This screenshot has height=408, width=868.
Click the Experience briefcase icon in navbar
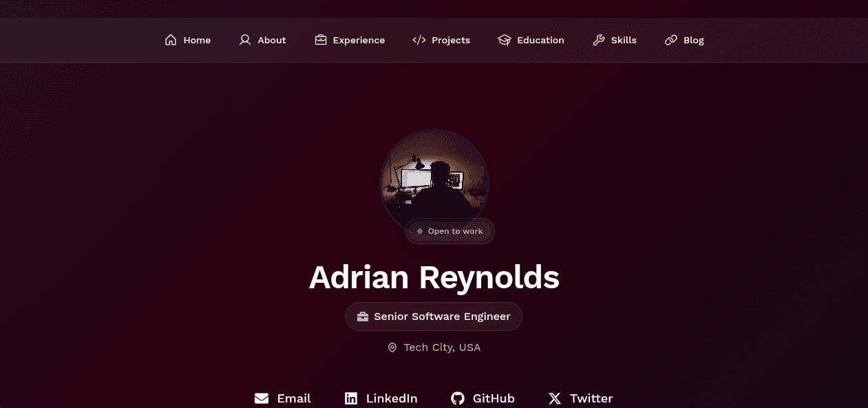(320, 40)
